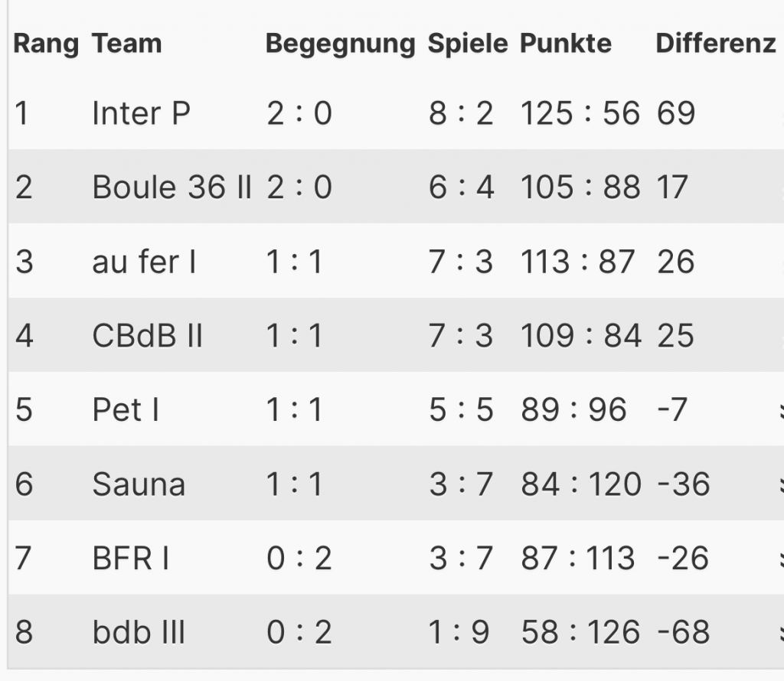Click the rank number 7

tap(23, 559)
